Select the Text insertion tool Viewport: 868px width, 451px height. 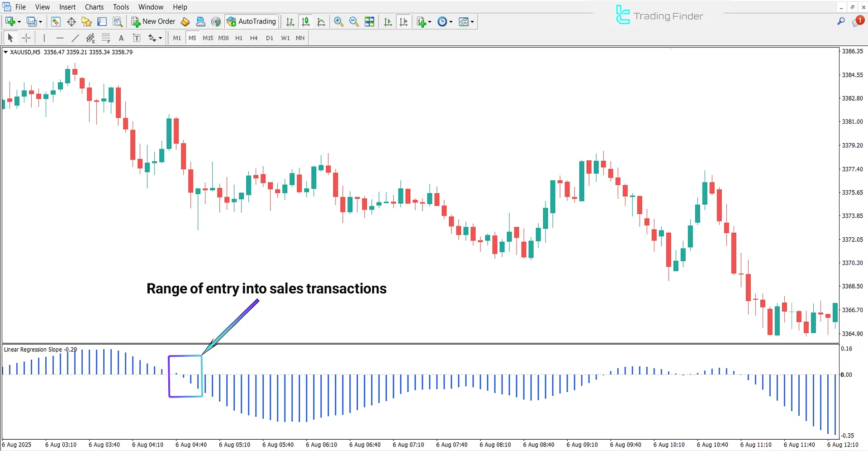(x=121, y=38)
